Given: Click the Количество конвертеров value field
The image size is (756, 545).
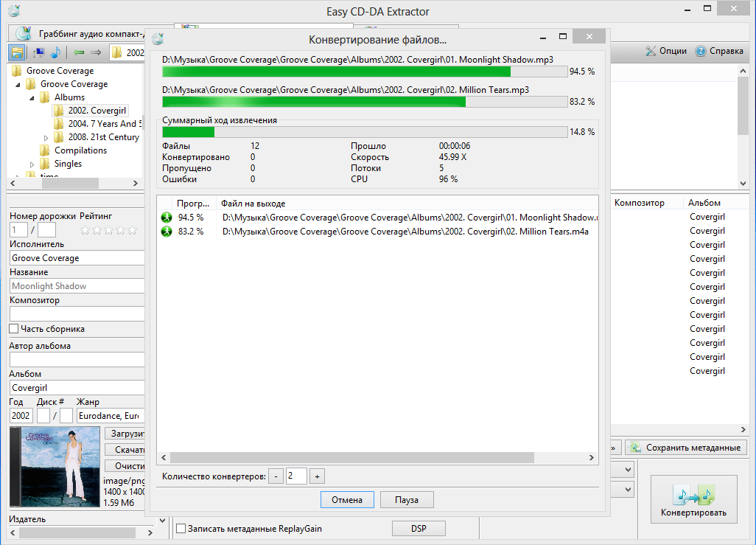Looking at the screenshot, I should point(296,476).
